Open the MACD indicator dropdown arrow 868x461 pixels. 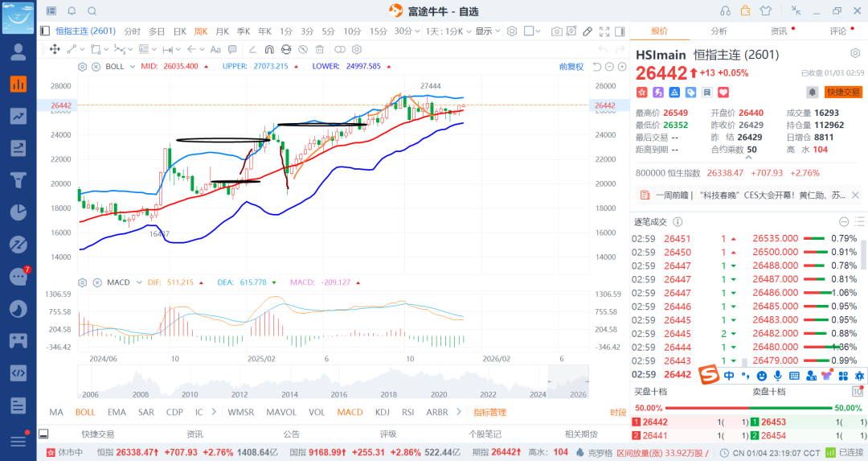coord(139,282)
